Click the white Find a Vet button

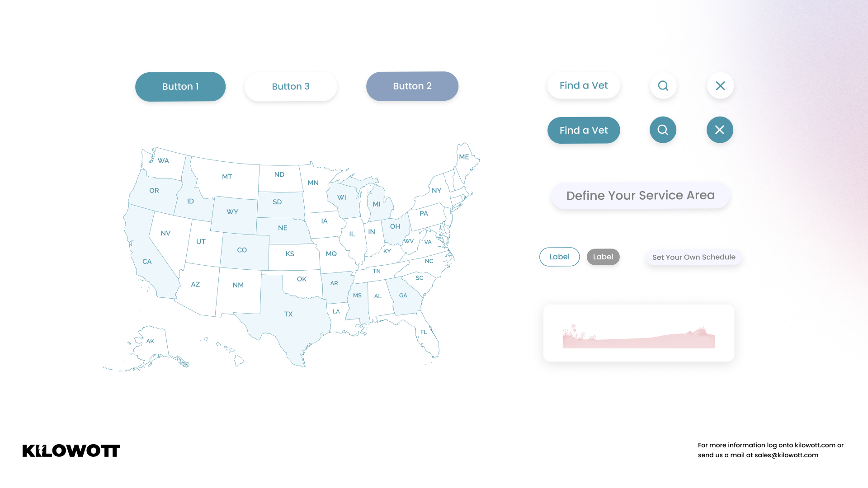click(584, 86)
